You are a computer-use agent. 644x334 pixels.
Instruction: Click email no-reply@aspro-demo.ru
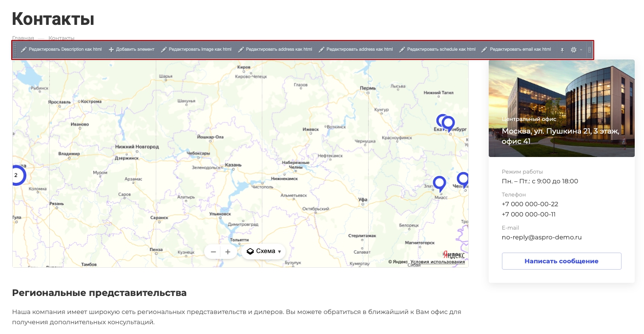[541, 237]
